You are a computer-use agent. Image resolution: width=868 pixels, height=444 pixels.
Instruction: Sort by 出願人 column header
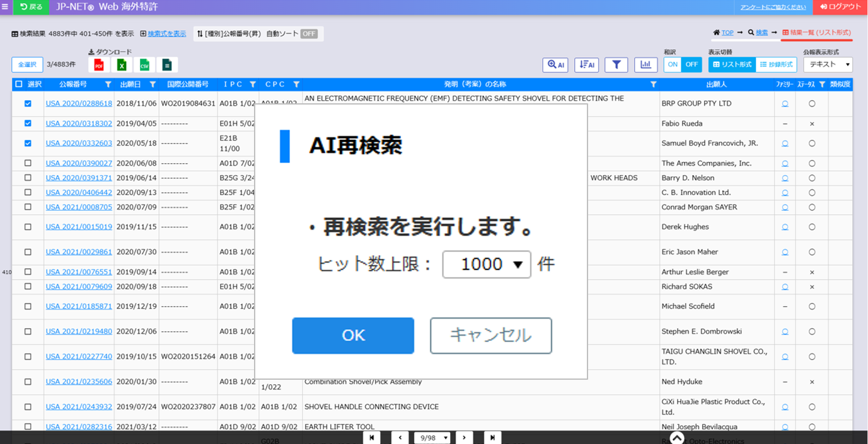click(716, 84)
